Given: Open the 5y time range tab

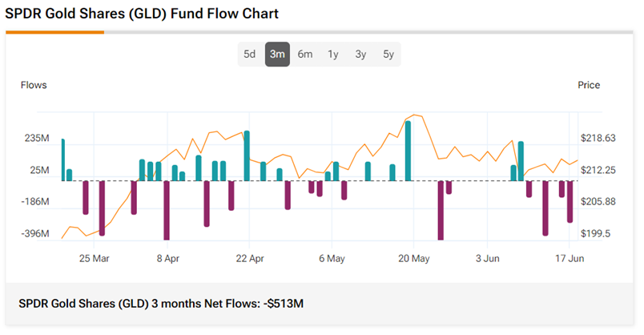Looking at the screenshot, I should pos(388,54).
